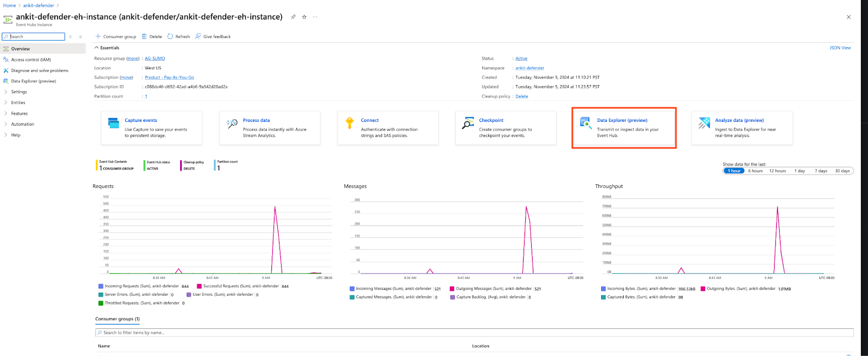
Task: Mark the instance as favorite with star
Action: tap(304, 17)
